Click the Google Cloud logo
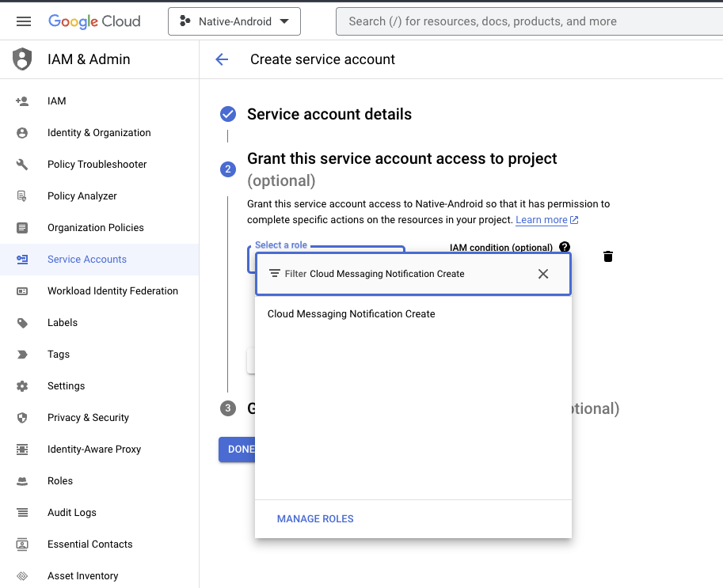 coord(94,21)
